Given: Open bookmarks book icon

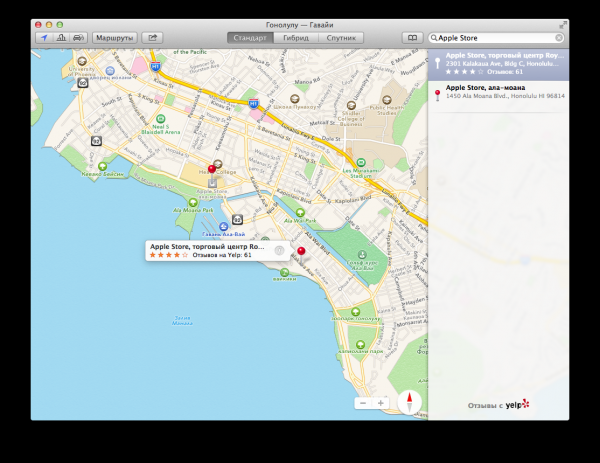Looking at the screenshot, I should coord(412,38).
